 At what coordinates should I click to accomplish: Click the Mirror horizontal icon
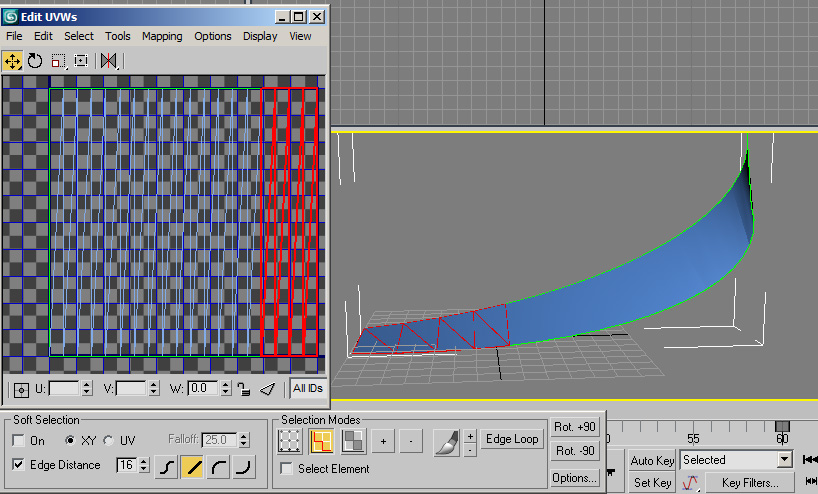click(x=109, y=61)
